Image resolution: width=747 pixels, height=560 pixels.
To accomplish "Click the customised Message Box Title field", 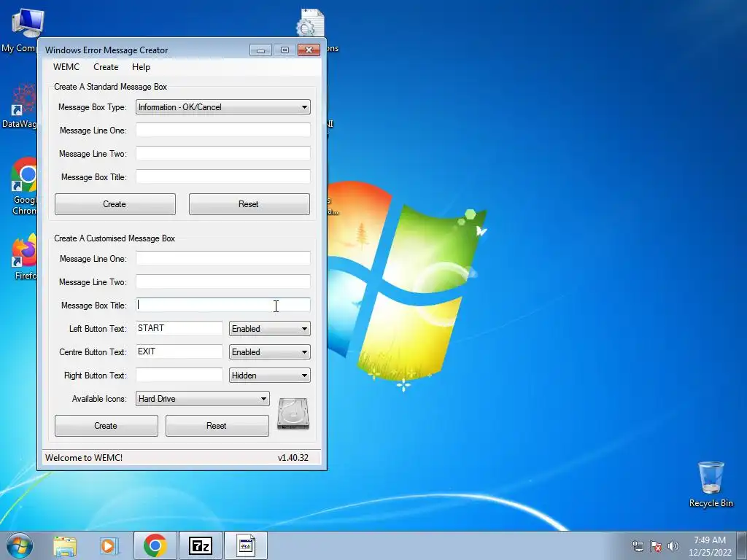I will (x=223, y=305).
